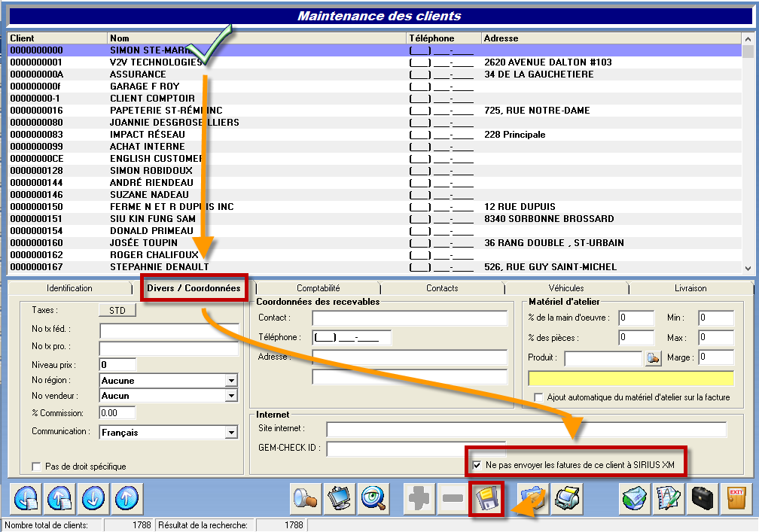Click the % de la main d'oeuvre field
The width and height of the screenshot is (759, 532).
(x=636, y=318)
